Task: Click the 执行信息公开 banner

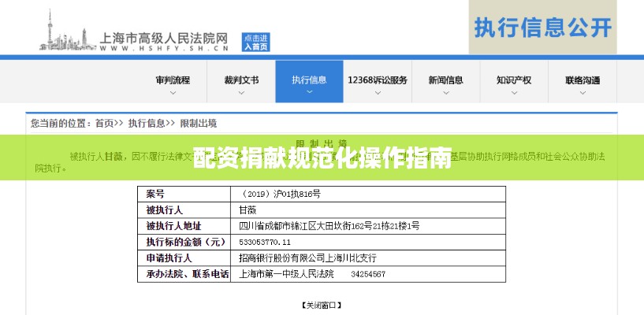Action: tap(542, 28)
